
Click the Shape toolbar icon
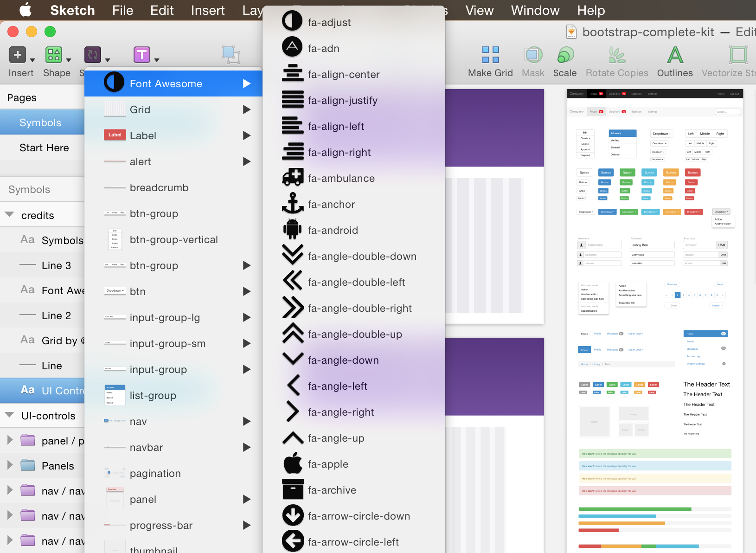[x=54, y=55]
